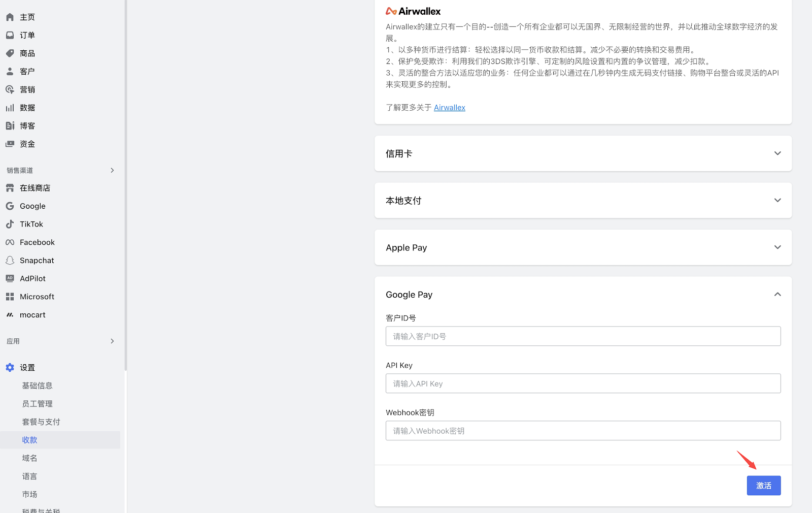Click the home icon in the sidebar

pos(10,17)
